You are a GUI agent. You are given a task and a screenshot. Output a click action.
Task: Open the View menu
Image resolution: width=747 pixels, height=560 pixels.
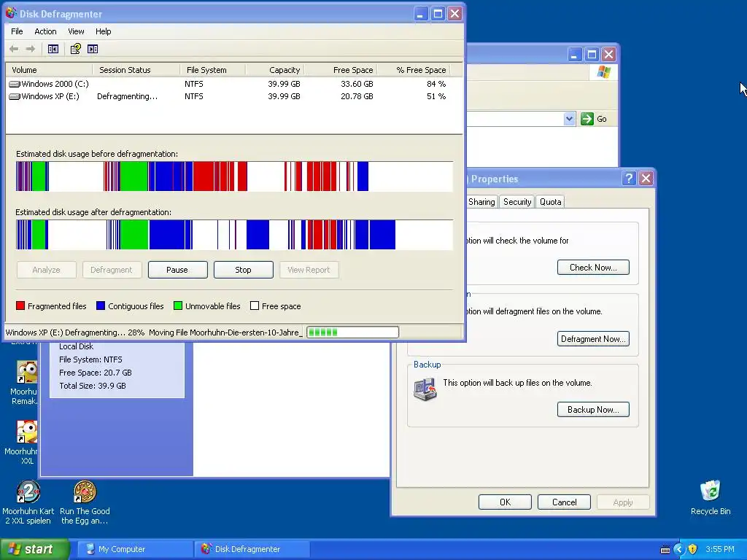(x=76, y=31)
